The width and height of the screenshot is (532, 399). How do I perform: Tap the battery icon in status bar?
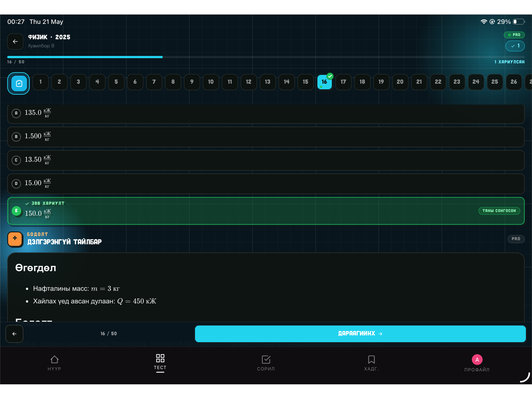pyautogui.click(x=519, y=22)
